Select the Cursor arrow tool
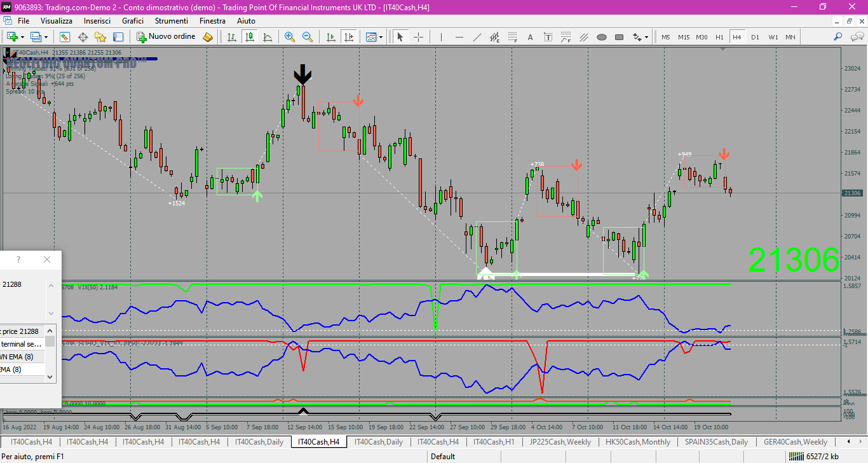 pos(400,37)
